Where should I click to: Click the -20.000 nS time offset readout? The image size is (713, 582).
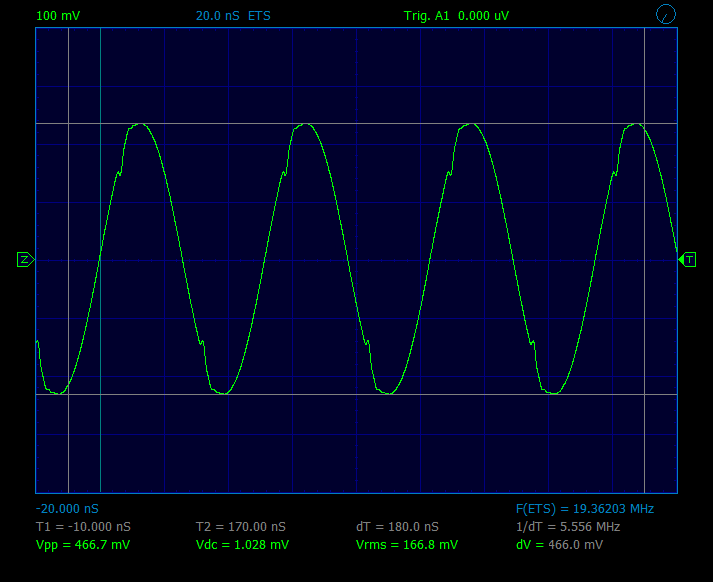[x=67, y=508]
